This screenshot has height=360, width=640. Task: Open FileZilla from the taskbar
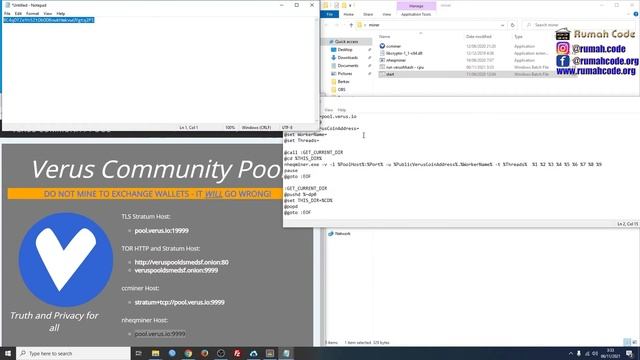pos(237,353)
